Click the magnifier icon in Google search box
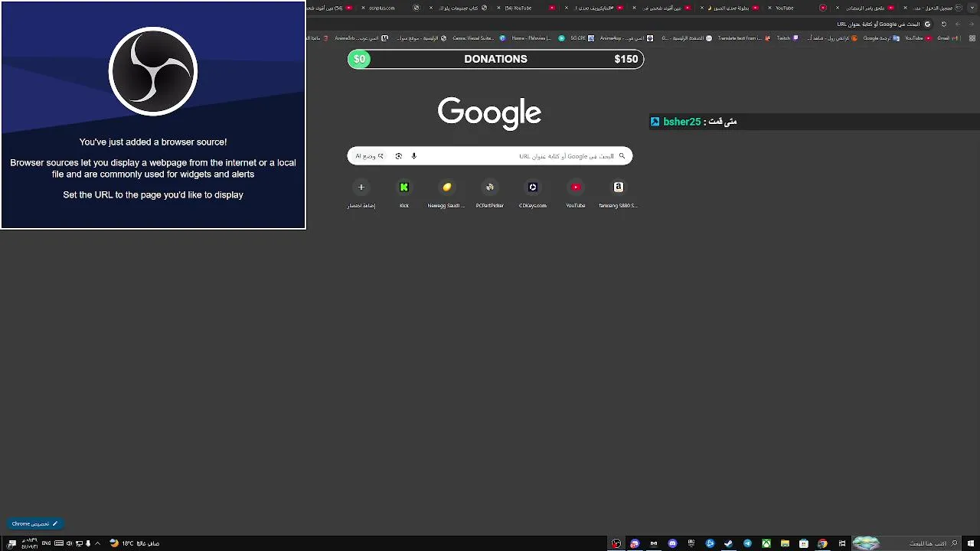Image resolution: width=980 pixels, height=551 pixels. [622, 156]
